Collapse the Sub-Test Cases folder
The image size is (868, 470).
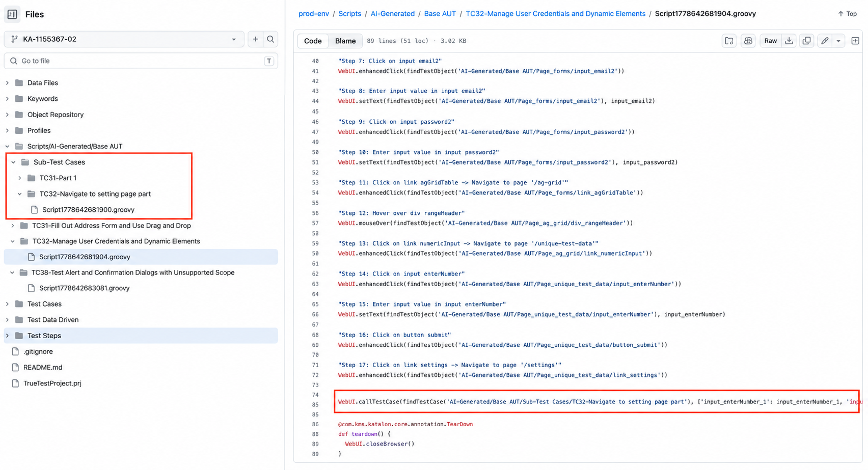13,162
